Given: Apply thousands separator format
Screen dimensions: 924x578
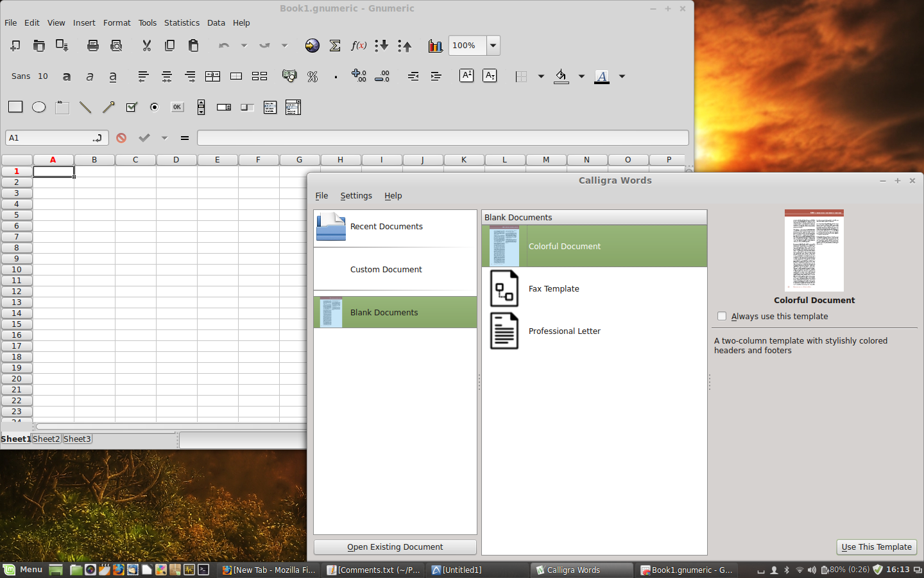Looking at the screenshot, I should (336, 76).
